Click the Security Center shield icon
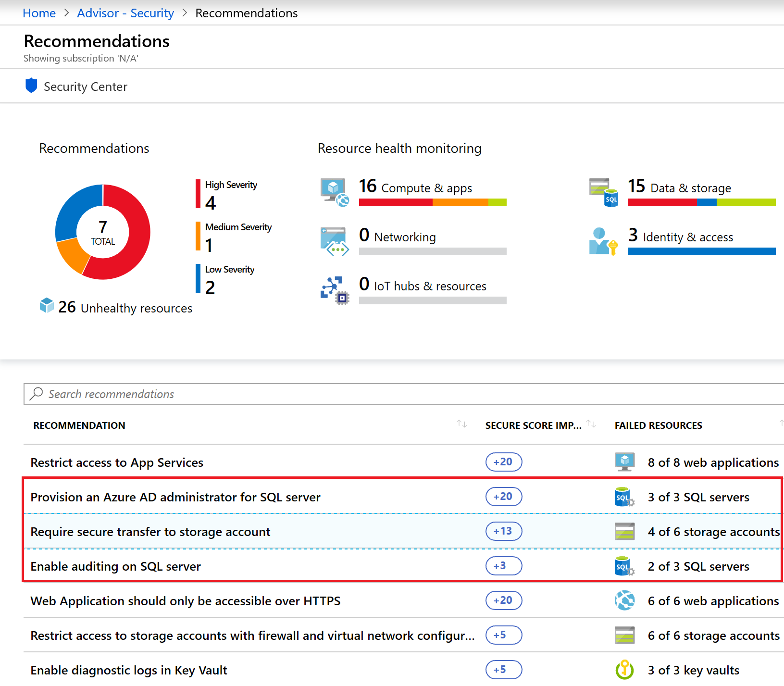Image resolution: width=784 pixels, height=686 pixels. click(31, 86)
